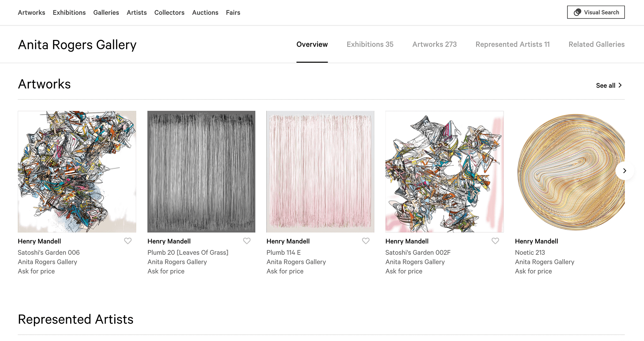This screenshot has width=644, height=341.
Task: View the gray Plumb 20 artwork image
Action: click(x=201, y=172)
